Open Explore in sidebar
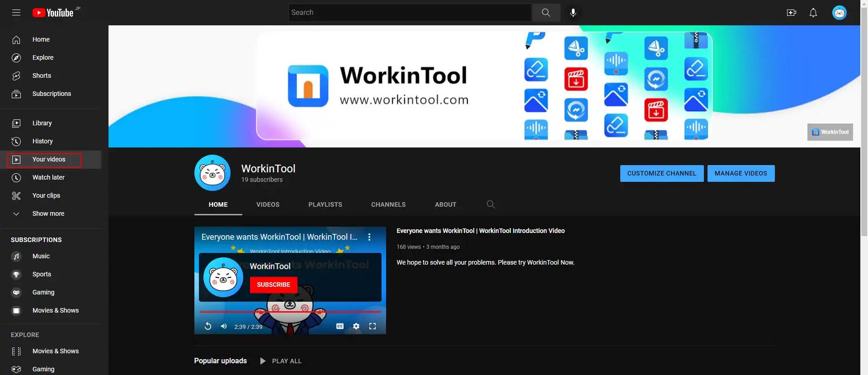The height and width of the screenshot is (375, 868). click(x=51, y=58)
